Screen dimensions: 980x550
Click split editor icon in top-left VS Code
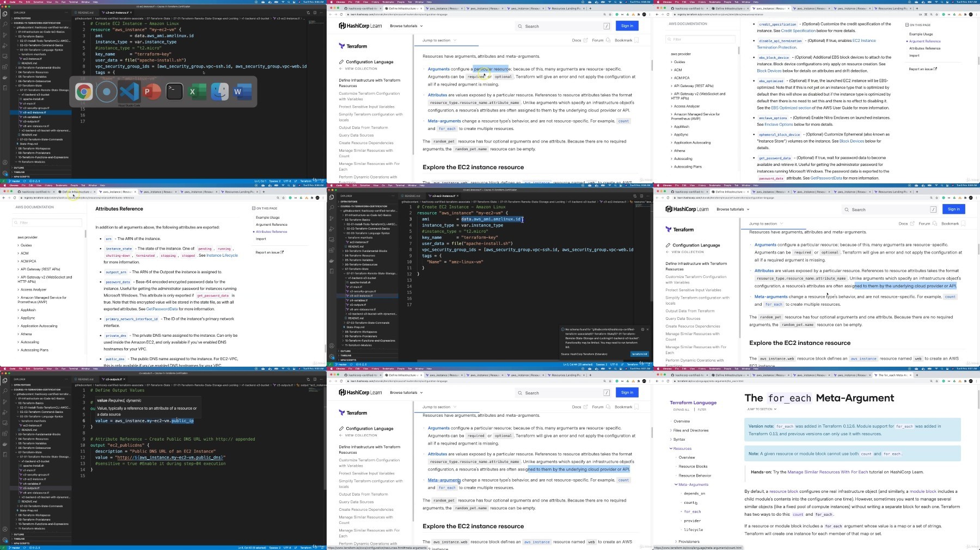pos(314,13)
